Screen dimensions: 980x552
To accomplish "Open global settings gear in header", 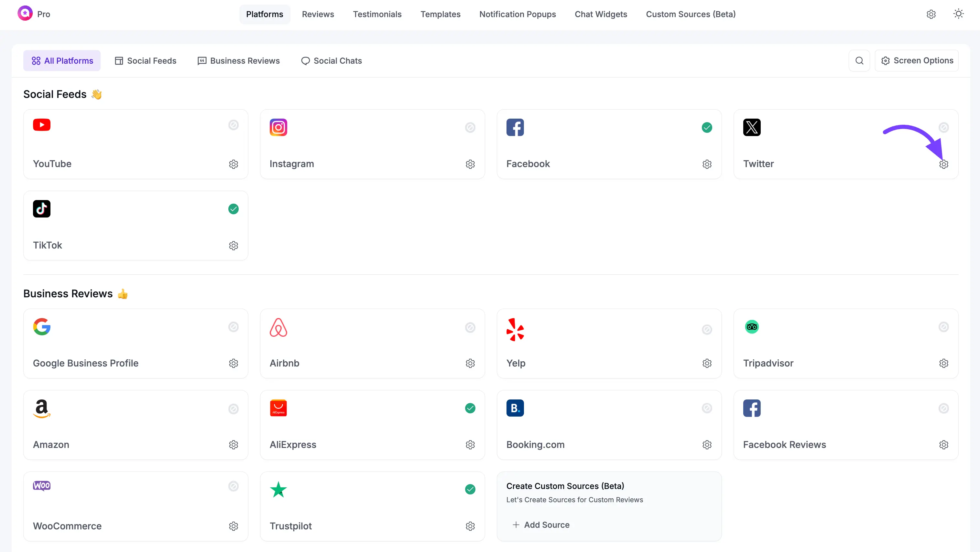I will tap(931, 15).
